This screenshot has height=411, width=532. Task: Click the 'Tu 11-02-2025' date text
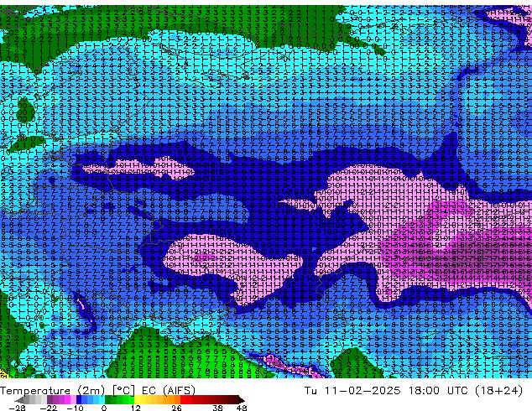352,391
